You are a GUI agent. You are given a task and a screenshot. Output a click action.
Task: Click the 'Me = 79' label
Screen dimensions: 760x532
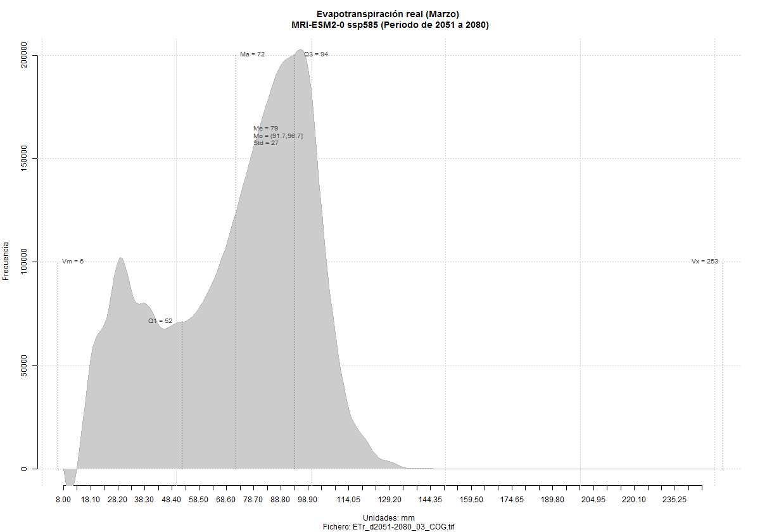(x=265, y=129)
